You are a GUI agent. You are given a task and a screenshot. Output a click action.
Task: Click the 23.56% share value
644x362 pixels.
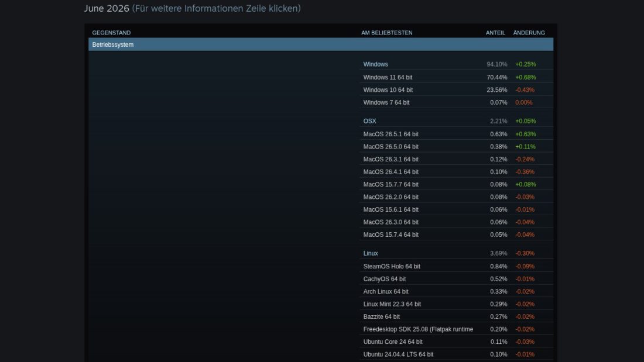pyautogui.click(x=496, y=90)
